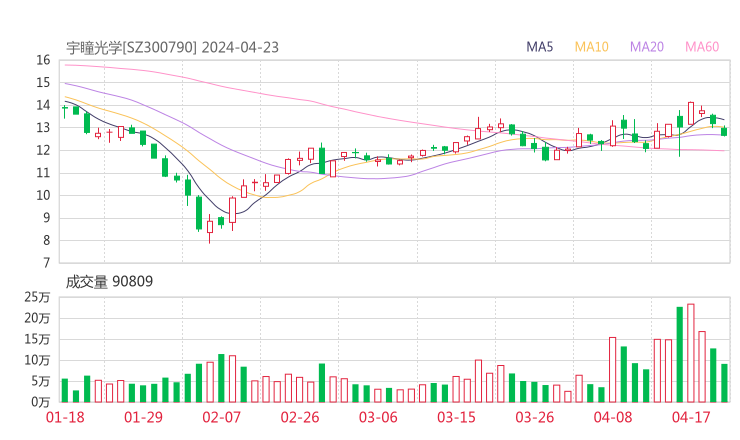Click the price axis value 12
The image size is (740, 440).
[x=43, y=151]
